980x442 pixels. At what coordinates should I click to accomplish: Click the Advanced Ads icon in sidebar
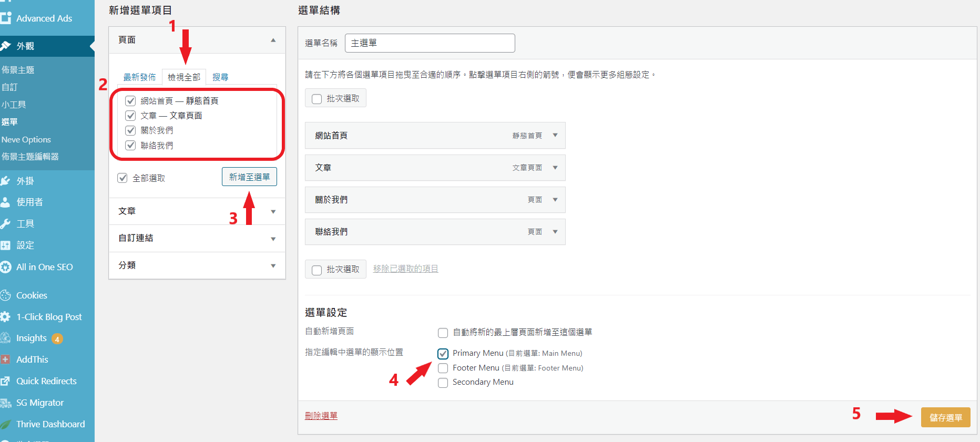point(6,18)
